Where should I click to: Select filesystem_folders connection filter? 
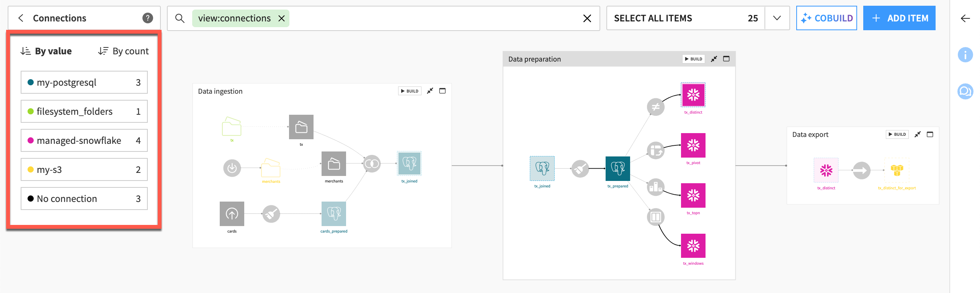[x=84, y=111]
